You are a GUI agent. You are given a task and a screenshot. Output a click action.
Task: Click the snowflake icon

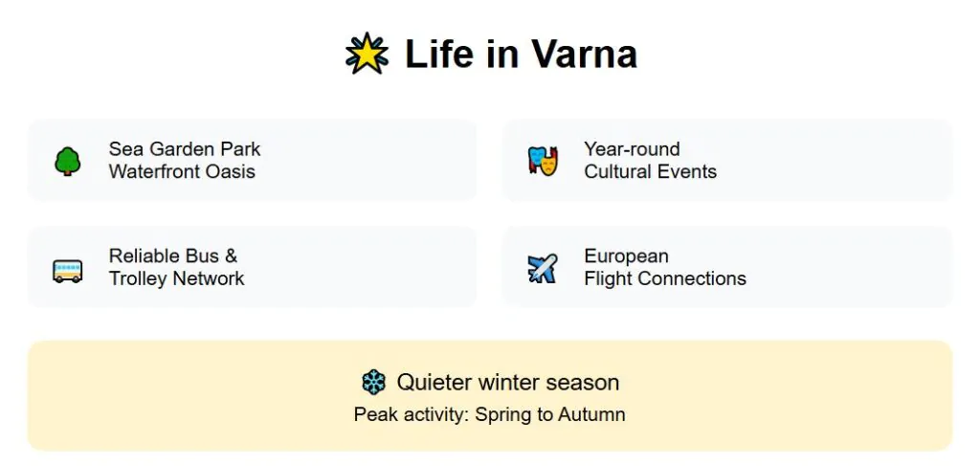373,383
